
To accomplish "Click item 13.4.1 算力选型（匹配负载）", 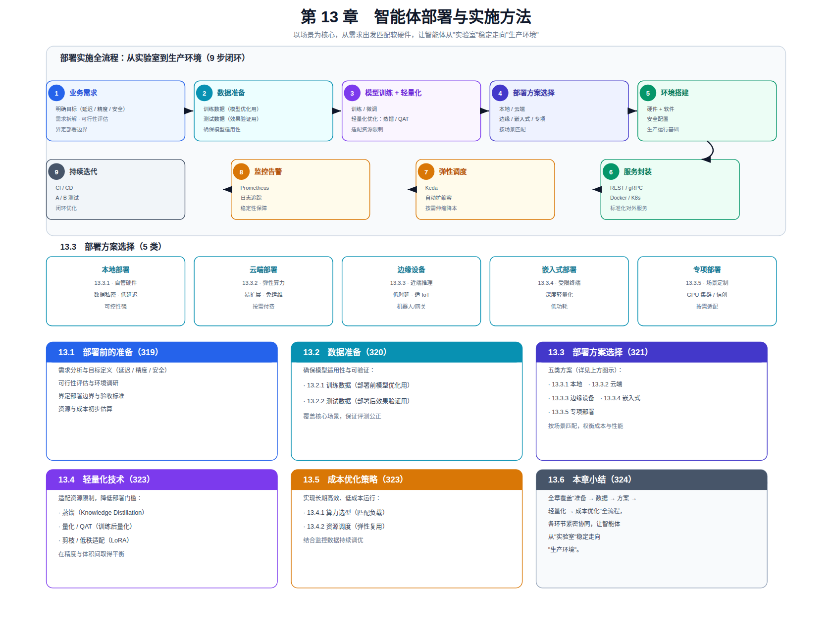I will tap(344, 513).
